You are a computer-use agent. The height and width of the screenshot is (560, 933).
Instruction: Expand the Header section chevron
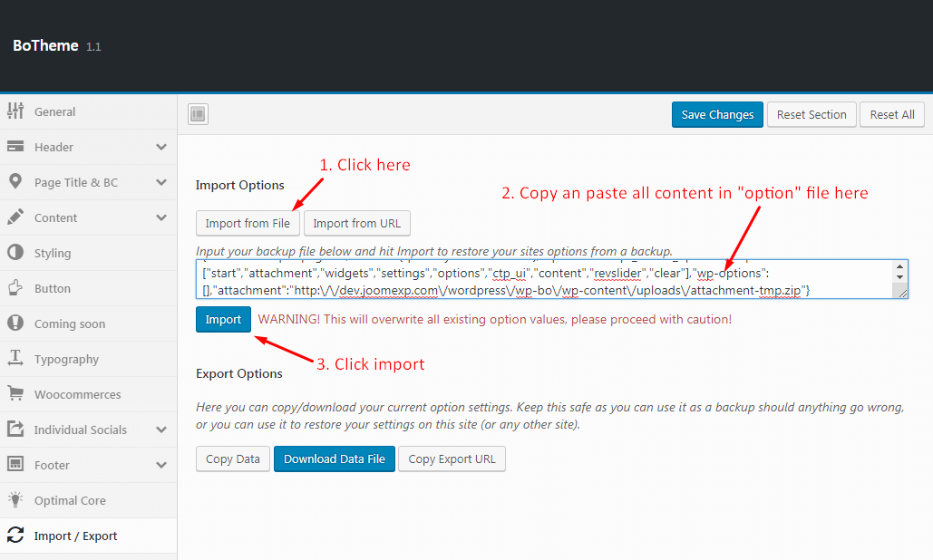(161, 147)
